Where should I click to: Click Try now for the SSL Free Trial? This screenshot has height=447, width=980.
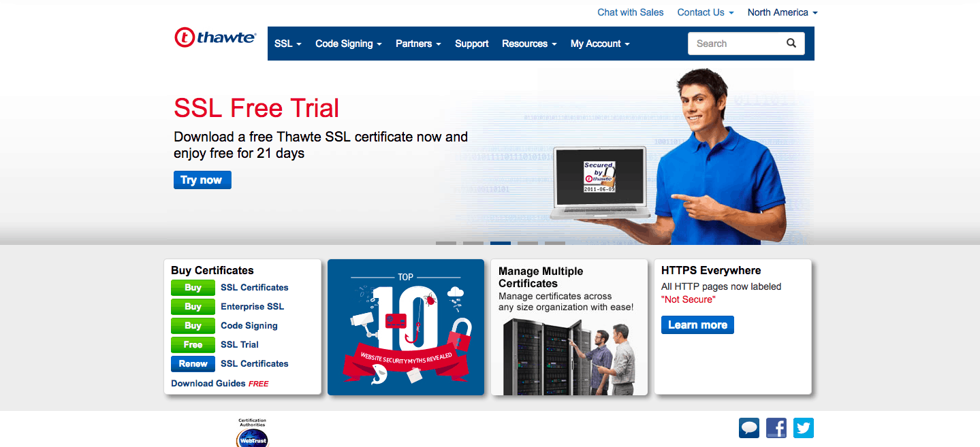[202, 180]
